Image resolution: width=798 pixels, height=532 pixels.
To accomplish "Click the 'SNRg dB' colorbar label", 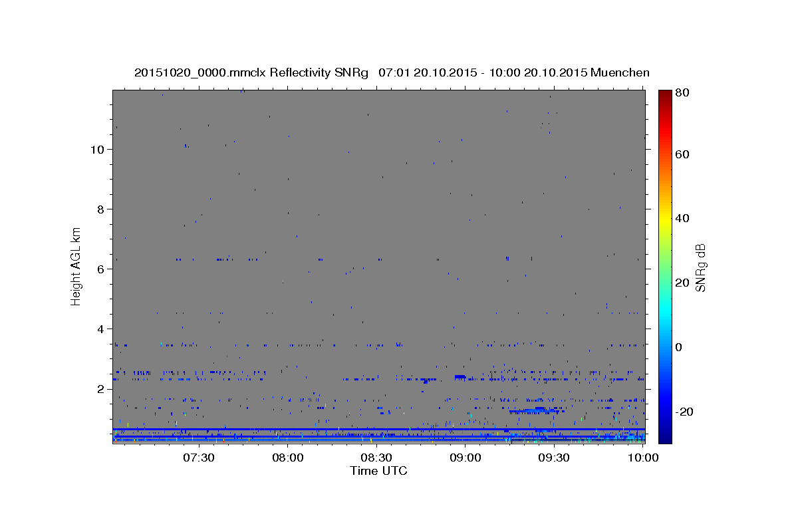I will pos(700,267).
